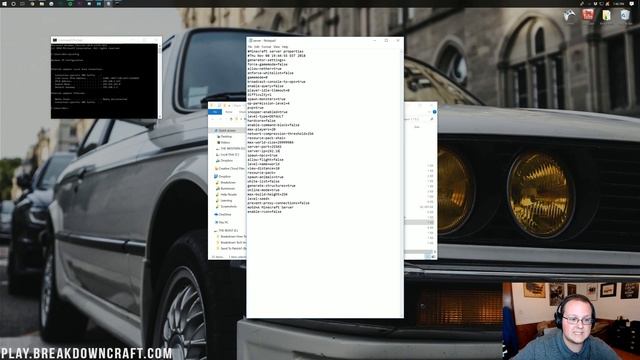Click the line 'level-type=DEFAULT' in Notepad
640x360 pixels.
tap(265, 116)
